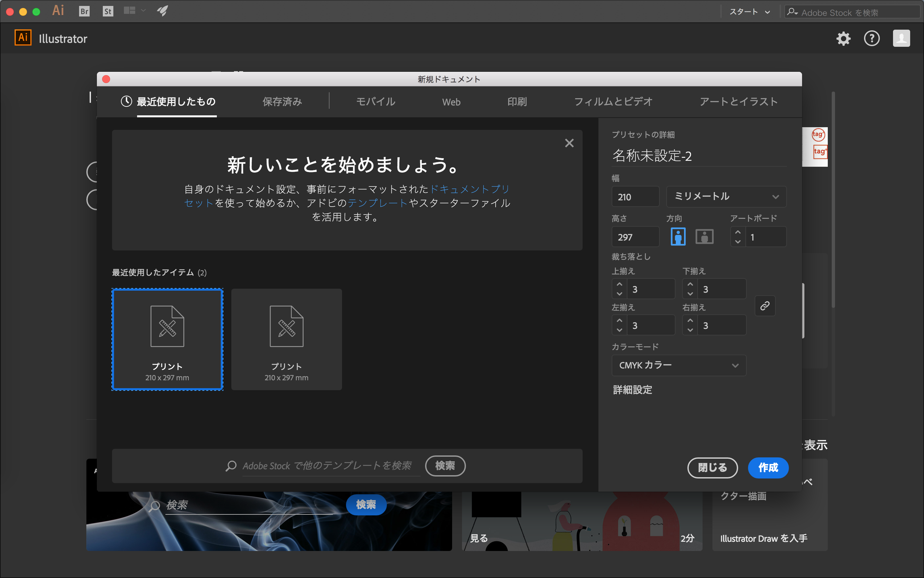
Task: Click the document name field 名称未設定-2
Action: (699, 156)
